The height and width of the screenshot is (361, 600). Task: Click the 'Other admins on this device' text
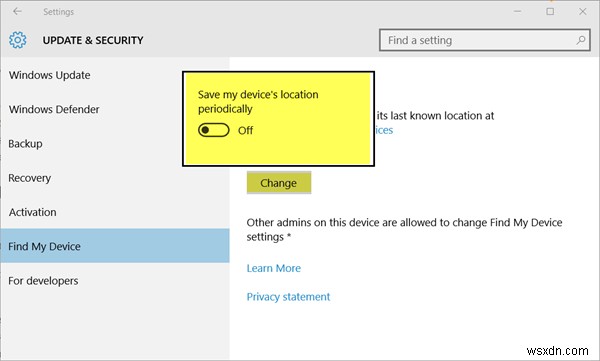(x=404, y=229)
